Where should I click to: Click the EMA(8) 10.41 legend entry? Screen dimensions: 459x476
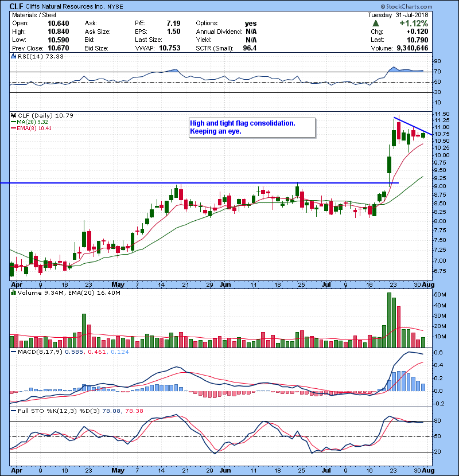31,128
